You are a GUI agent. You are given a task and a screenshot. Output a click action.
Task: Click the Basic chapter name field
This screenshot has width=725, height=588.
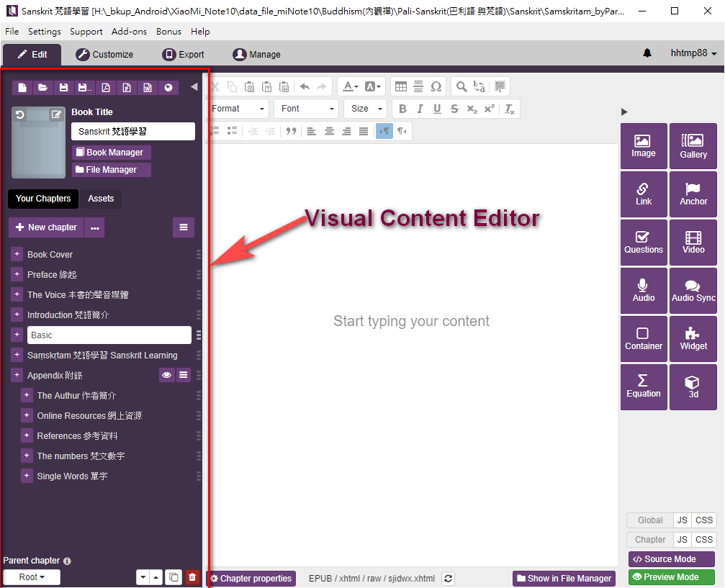(x=109, y=335)
